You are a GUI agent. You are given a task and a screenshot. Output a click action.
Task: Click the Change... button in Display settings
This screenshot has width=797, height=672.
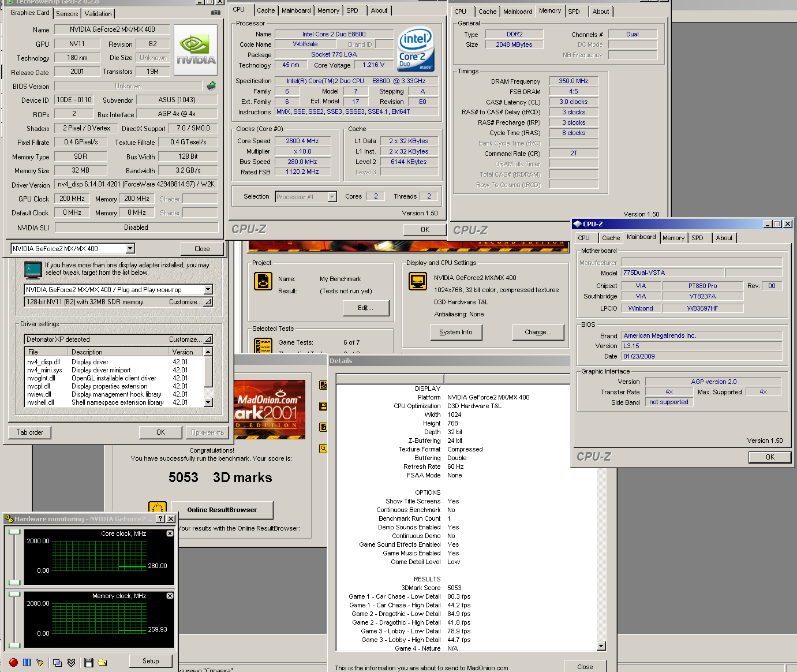pyautogui.click(x=538, y=332)
